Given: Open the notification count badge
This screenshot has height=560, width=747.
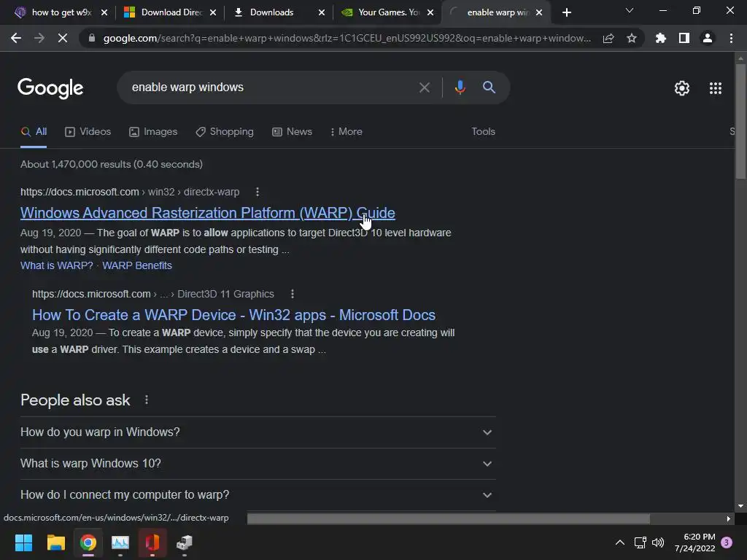Looking at the screenshot, I should pyautogui.click(x=727, y=542).
